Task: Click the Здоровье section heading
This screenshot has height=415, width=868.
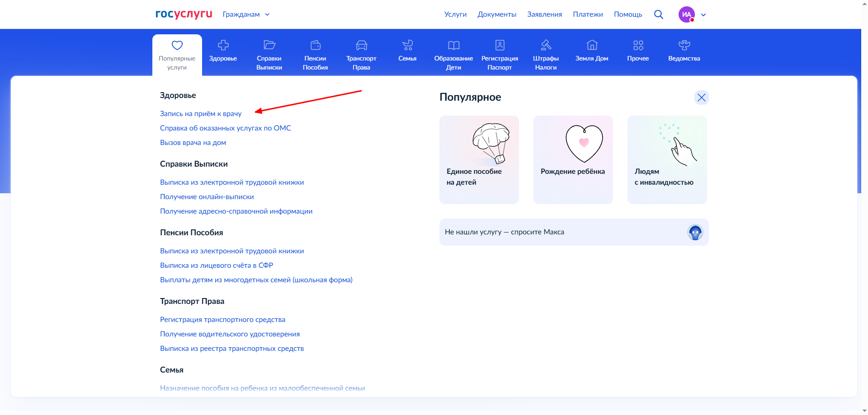Action: pos(178,95)
